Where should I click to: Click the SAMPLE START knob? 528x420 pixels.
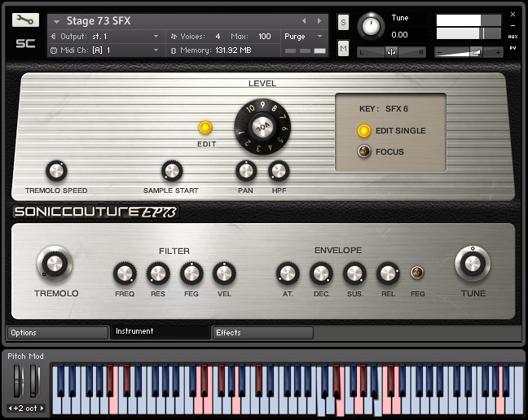click(x=172, y=171)
